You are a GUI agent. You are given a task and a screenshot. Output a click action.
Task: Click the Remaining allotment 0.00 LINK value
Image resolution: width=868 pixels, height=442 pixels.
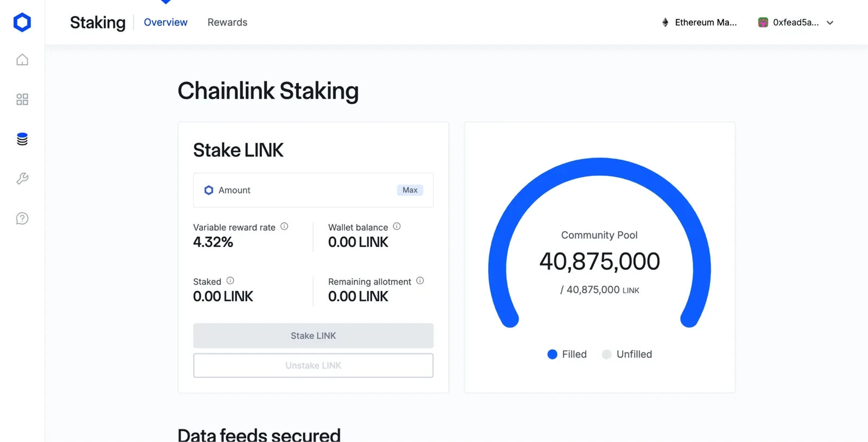(x=358, y=296)
